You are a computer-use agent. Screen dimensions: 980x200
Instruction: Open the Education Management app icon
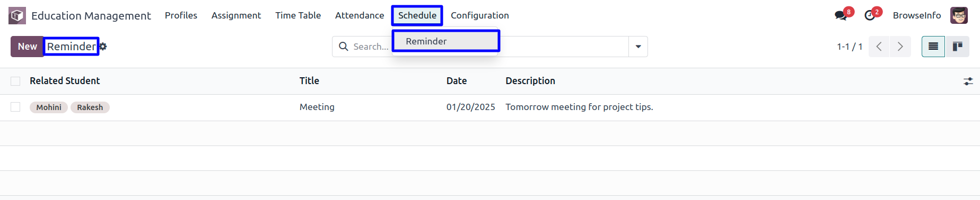[17, 16]
